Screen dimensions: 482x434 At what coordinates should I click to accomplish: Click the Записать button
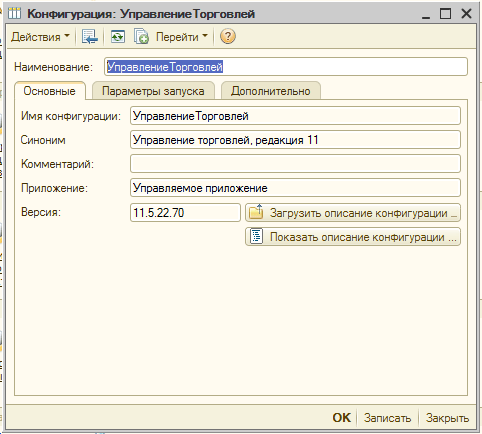(387, 418)
